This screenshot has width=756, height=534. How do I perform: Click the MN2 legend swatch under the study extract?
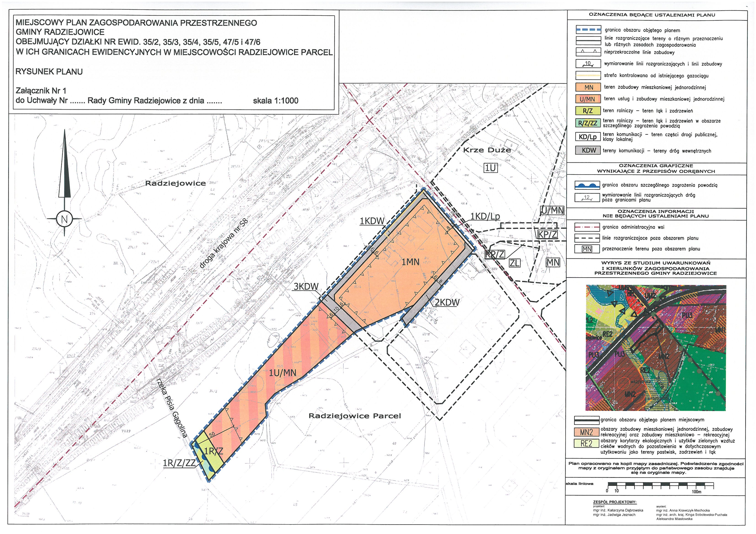pos(586,432)
